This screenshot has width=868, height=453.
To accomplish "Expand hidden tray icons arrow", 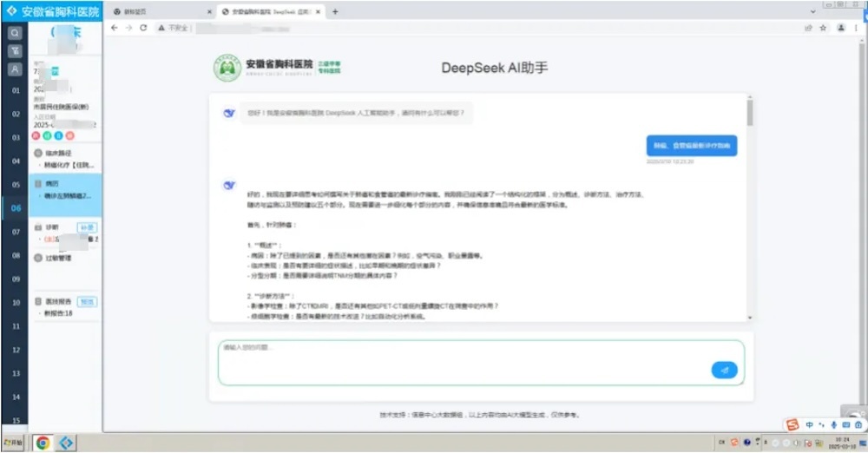I will pyautogui.click(x=766, y=442).
